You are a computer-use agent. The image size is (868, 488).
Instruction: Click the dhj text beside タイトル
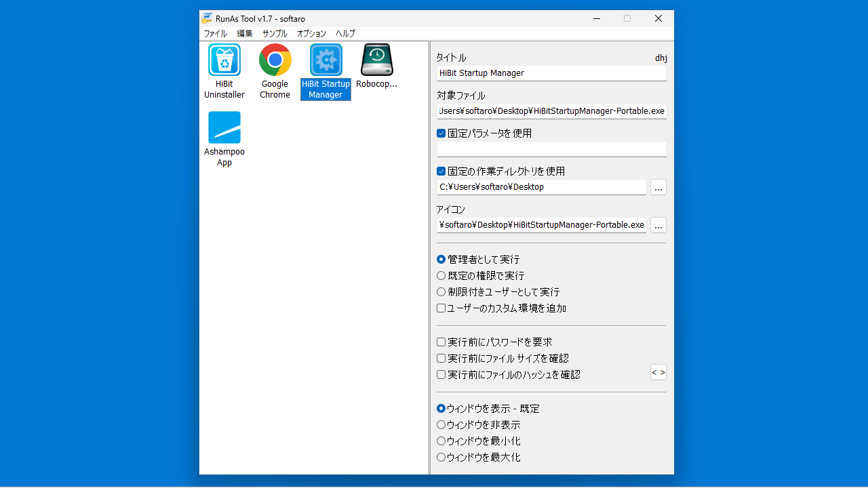tap(661, 58)
